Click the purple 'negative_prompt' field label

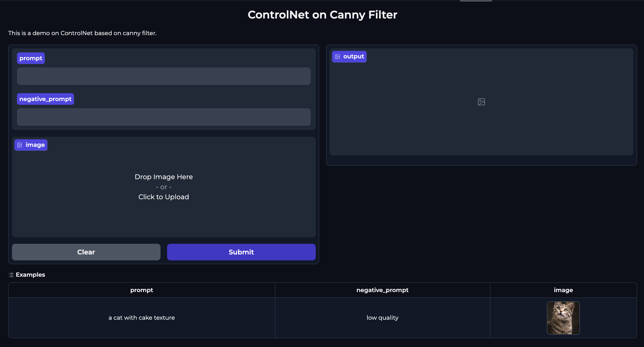click(x=45, y=99)
